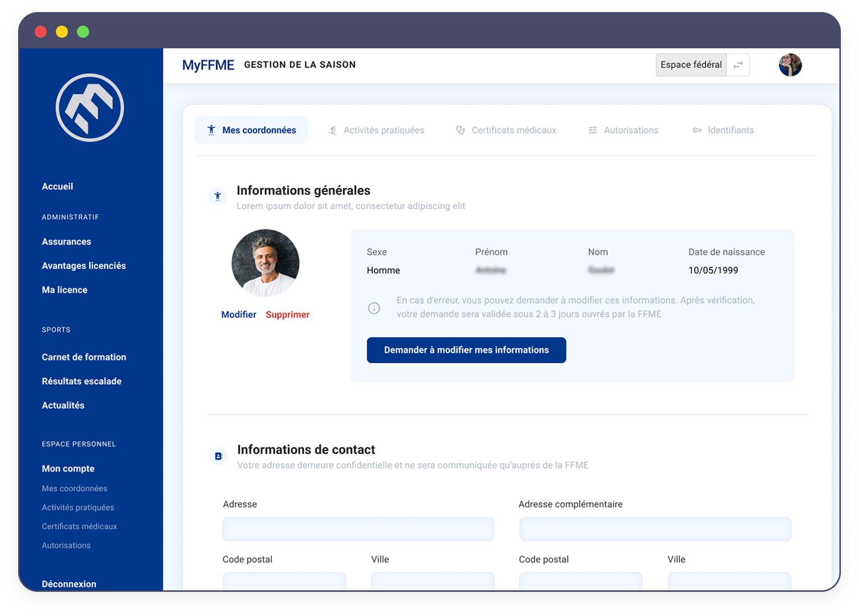This screenshot has height=616, width=859.
Task: Click the person icon beside Informations générales
Action: (218, 196)
